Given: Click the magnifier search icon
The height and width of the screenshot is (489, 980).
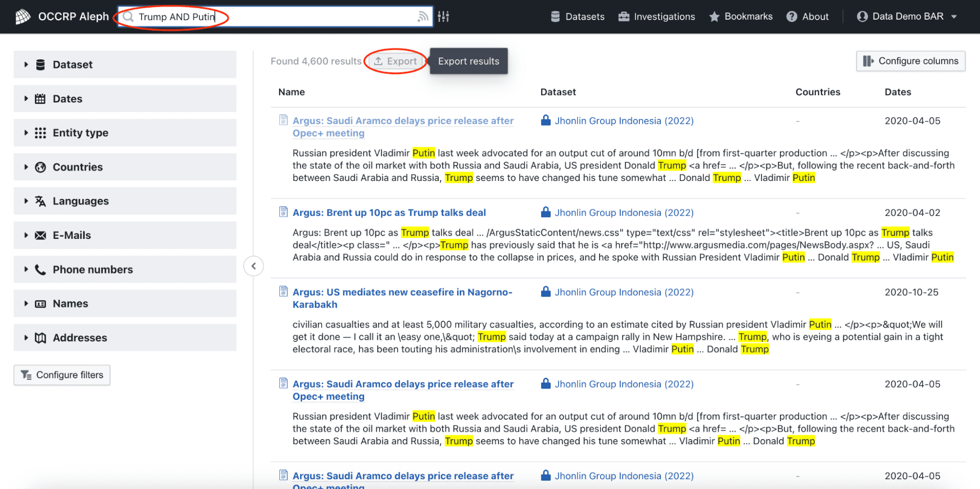Looking at the screenshot, I should tap(128, 17).
